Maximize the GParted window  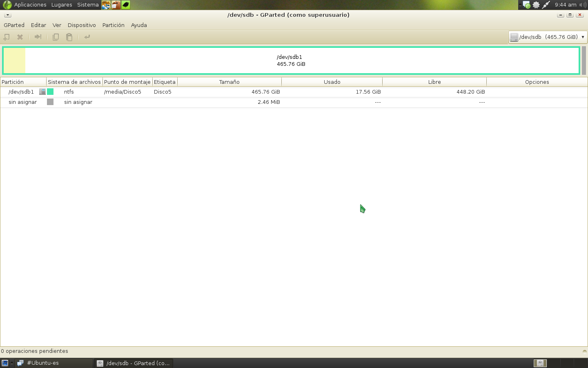tap(570, 15)
